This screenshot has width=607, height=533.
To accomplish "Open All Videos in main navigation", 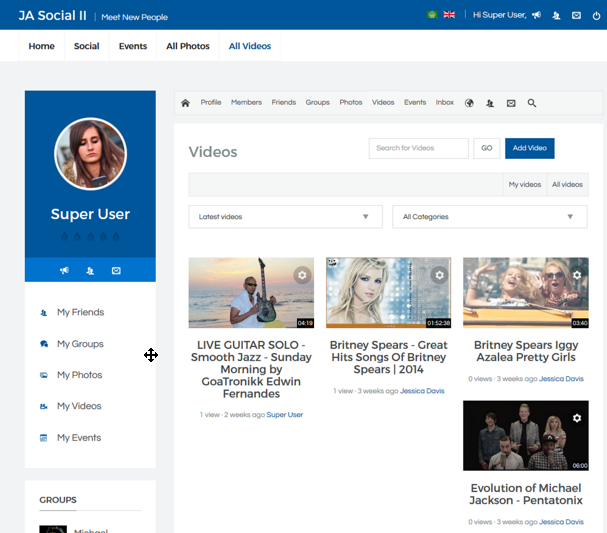I will 250,46.
